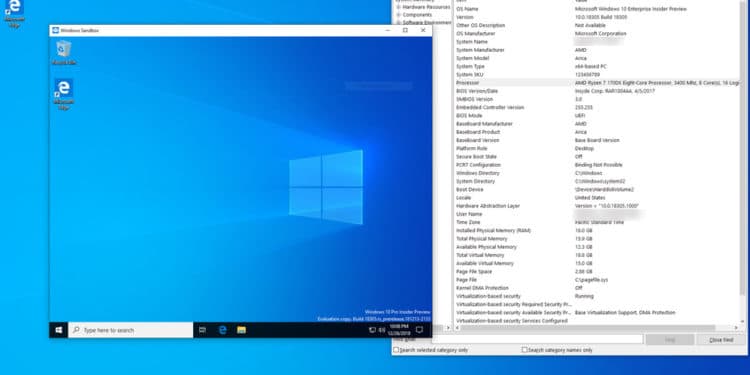Viewport: 750px width, 375px height.
Task: Select the Page File Space row
Action: click(x=597, y=271)
